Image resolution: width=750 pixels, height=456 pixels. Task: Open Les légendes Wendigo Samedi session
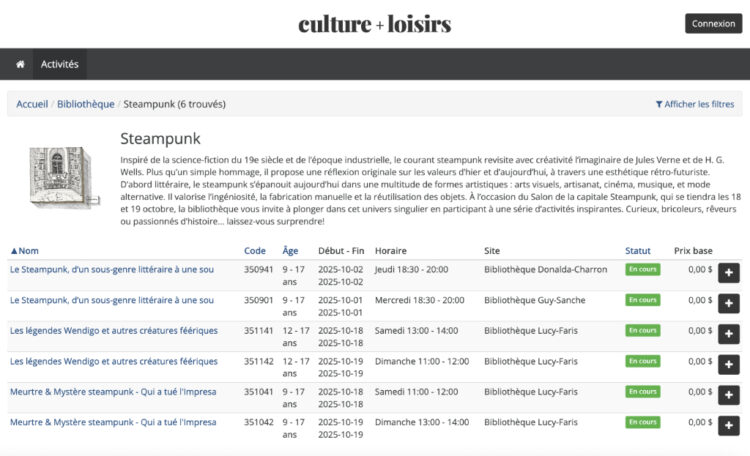coord(113,330)
